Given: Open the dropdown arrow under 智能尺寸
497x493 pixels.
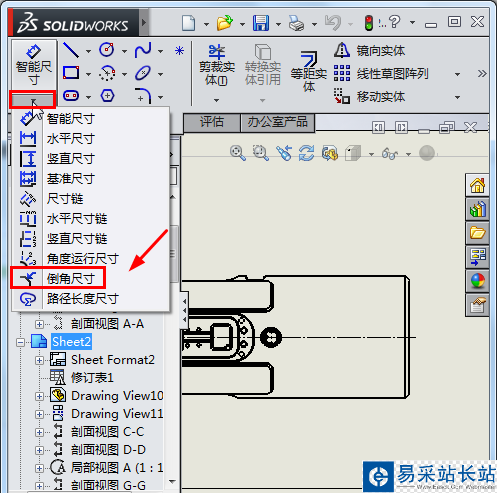Looking at the screenshot, I should coord(33,100).
